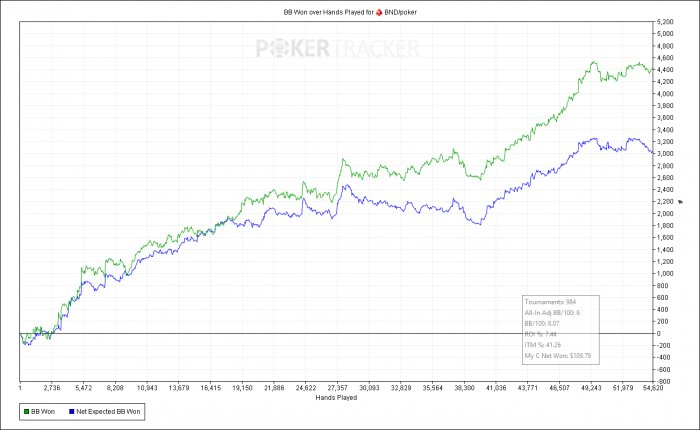This screenshot has width=700, height=430.
Task: Click the 'ITM %: 41.26' stat line
Action: 543,345
